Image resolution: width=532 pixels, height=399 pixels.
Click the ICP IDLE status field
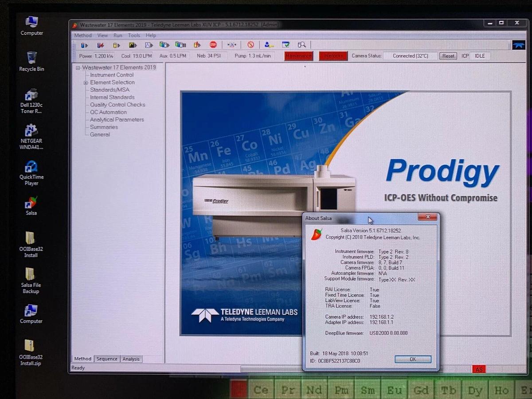480,56
